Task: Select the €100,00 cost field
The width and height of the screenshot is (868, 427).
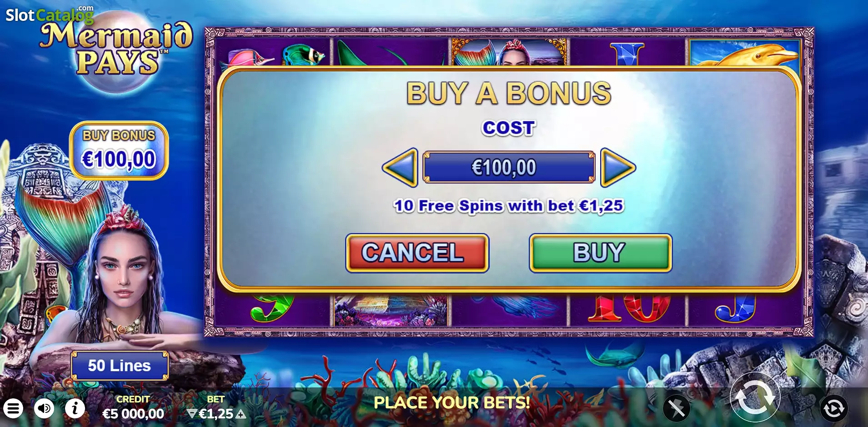Action: click(x=509, y=167)
